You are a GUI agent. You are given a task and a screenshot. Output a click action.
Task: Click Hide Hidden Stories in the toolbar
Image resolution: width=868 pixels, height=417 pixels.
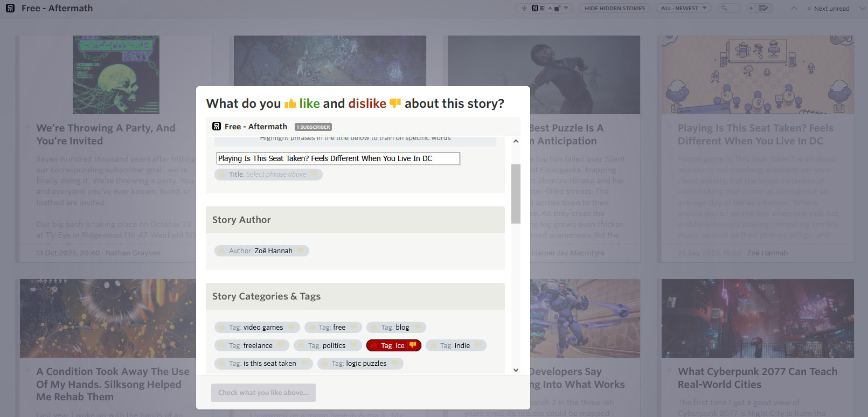tap(614, 8)
